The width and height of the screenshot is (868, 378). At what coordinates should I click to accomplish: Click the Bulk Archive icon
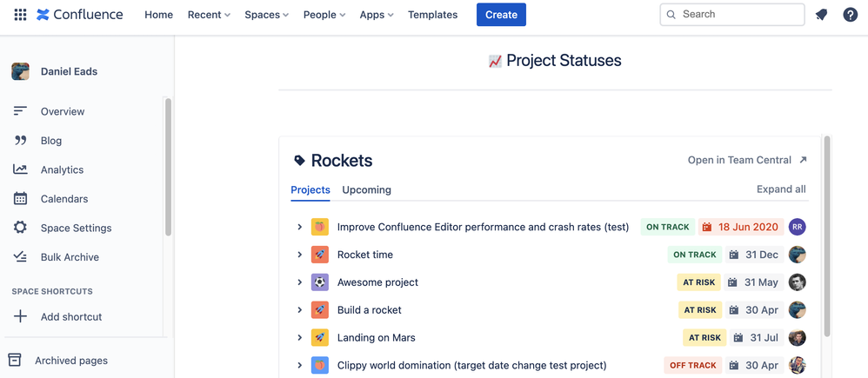[21, 257]
